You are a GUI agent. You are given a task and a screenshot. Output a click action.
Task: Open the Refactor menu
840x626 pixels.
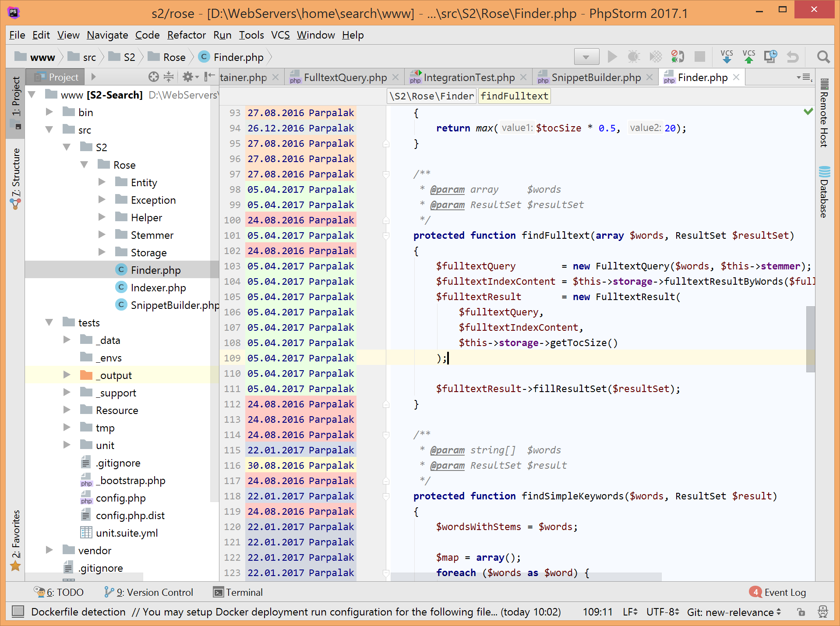pyautogui.click(x=186, y=35)
